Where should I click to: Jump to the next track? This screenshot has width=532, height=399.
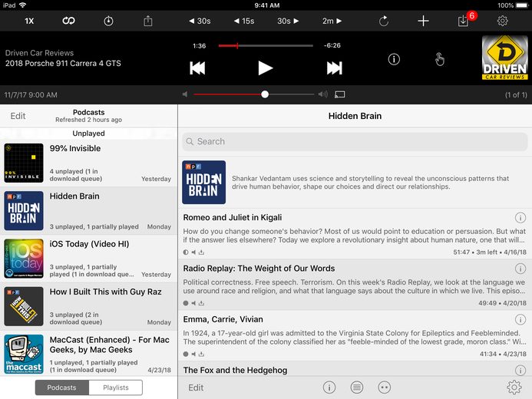pyautogui.click(x=334, y=68)
